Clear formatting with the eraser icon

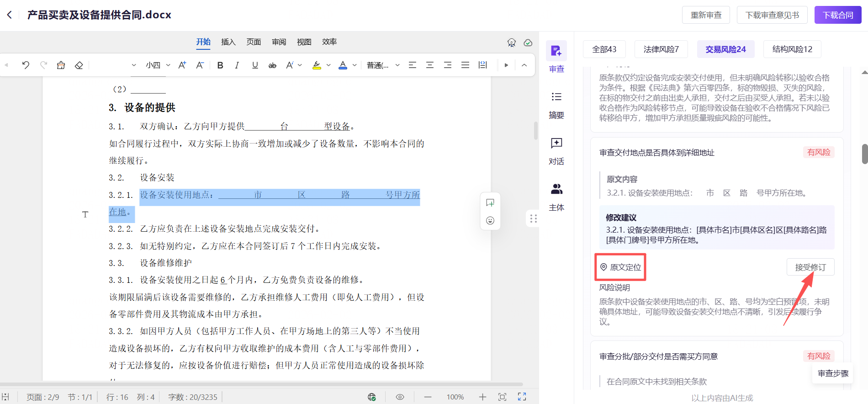79,65
